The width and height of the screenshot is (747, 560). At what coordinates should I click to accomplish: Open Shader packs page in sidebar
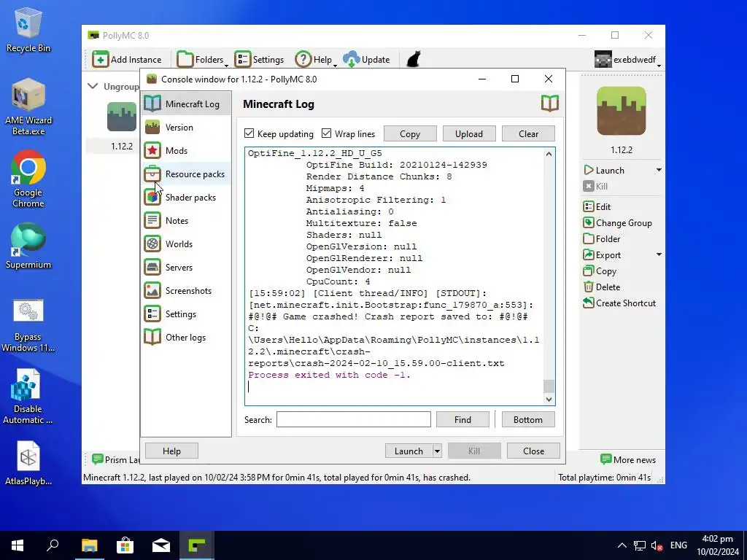coord(186,197)
